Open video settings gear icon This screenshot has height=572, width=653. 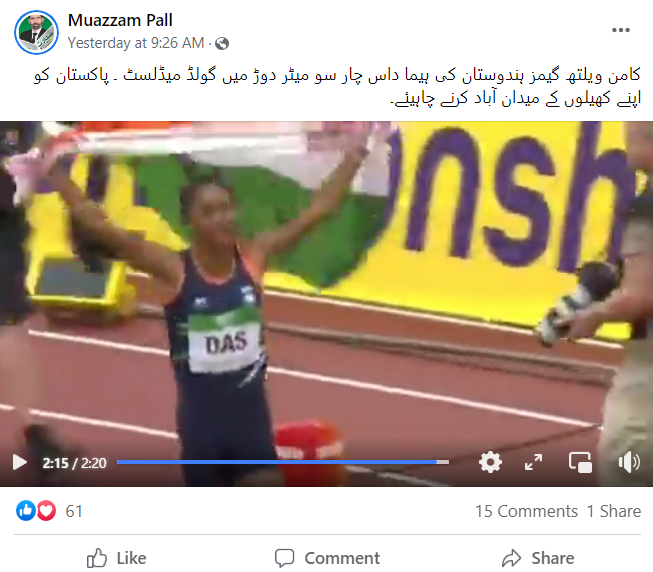point(490,462)
